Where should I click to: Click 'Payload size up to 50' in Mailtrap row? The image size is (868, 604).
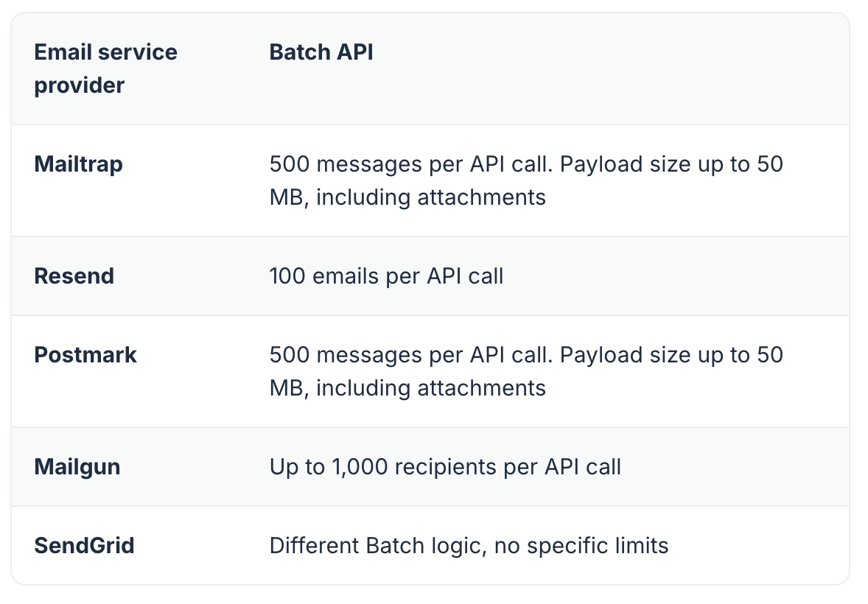(x=671, y=164)
